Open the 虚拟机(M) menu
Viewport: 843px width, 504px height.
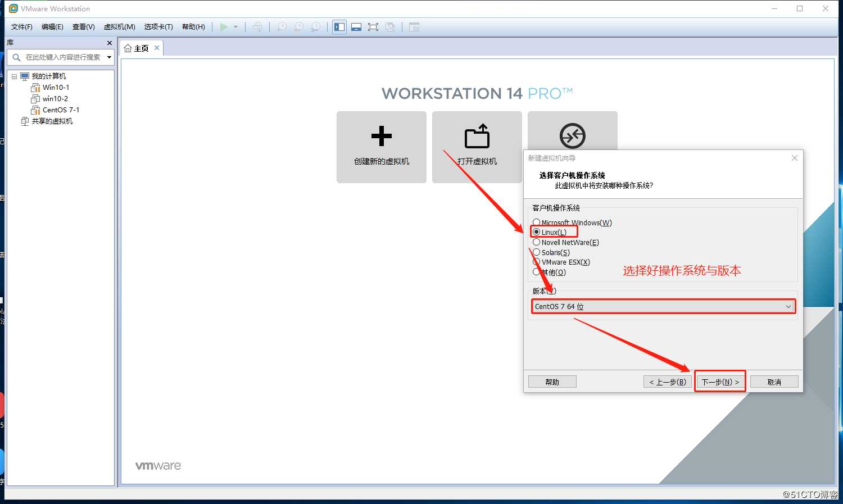pos(119,27)
